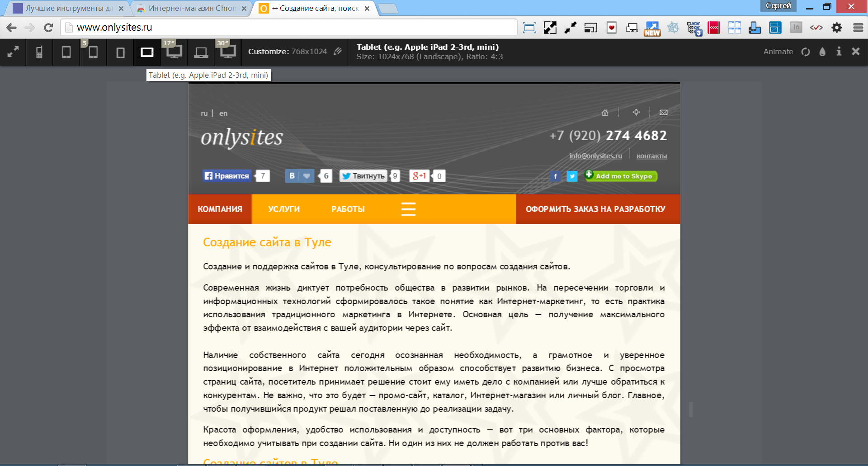Expand the site hamburger menu
This screenshot has height=466, width=868.
pyautogui.click(x=408, y=209)
